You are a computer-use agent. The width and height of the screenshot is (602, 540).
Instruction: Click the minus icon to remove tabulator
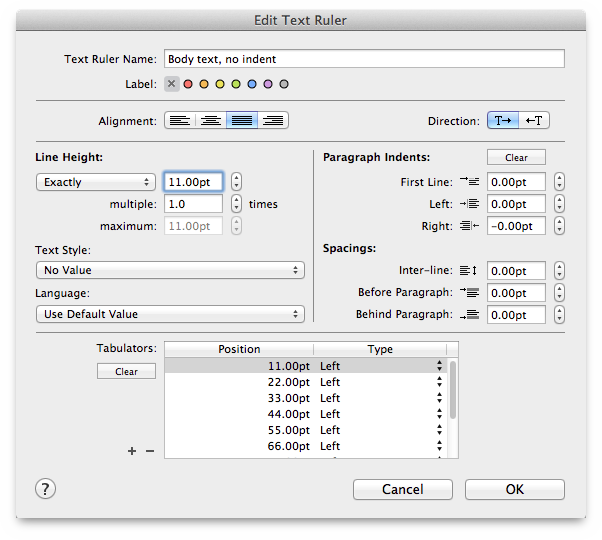(x=150, y=451)
